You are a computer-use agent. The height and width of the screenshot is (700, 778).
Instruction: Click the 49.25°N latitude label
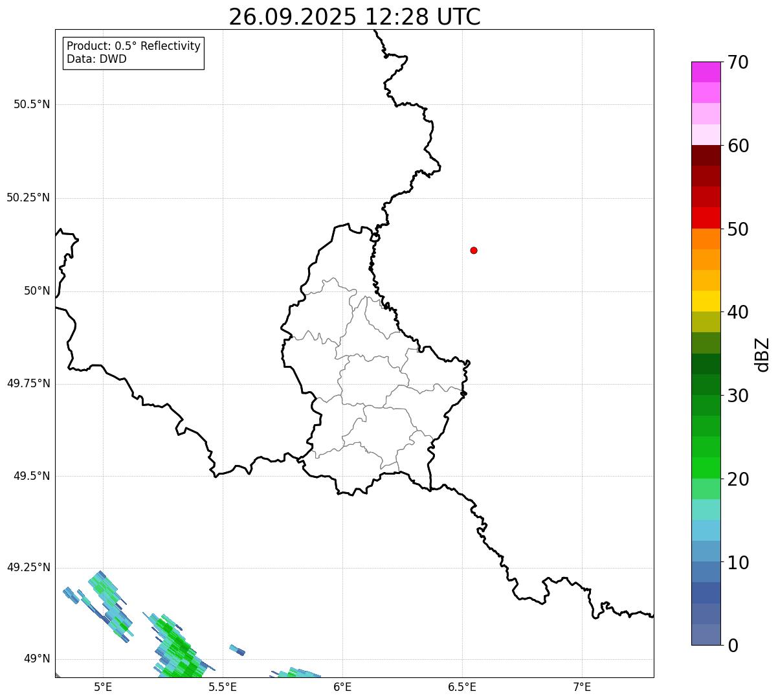[x=28, y=567]
